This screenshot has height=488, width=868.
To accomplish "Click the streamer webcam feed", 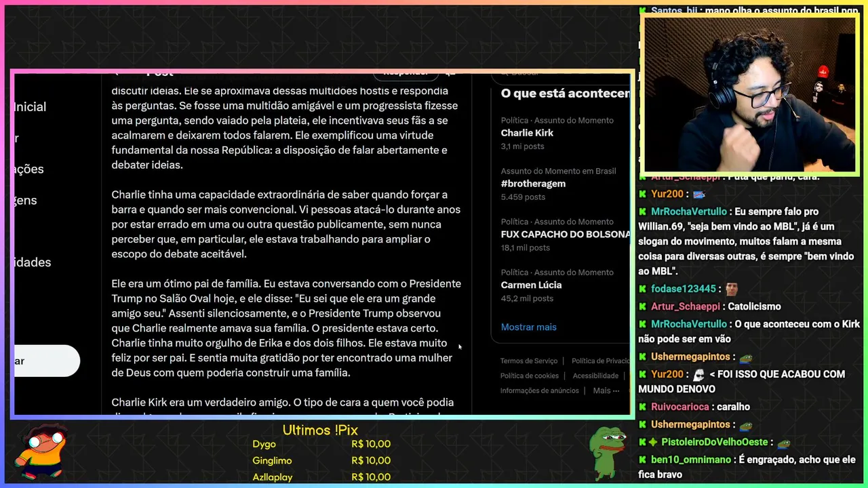I will point(749,94).
